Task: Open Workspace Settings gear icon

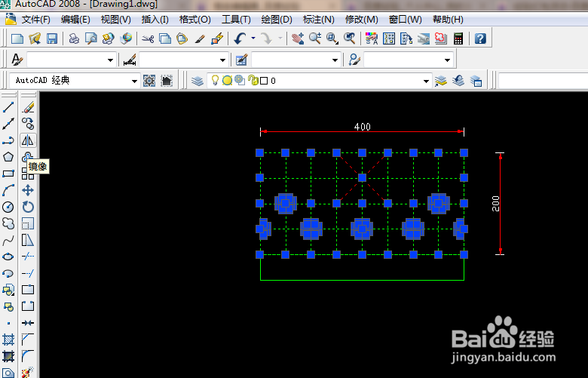Action: click(149, 81)
